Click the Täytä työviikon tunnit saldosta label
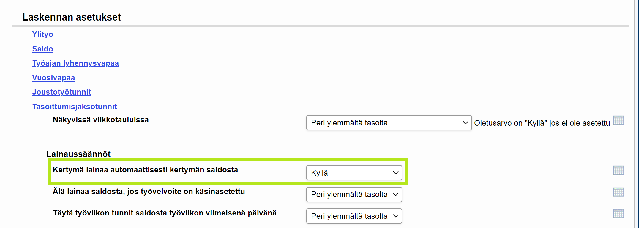Viewport: 644px width, 228px height. [165, 213]
